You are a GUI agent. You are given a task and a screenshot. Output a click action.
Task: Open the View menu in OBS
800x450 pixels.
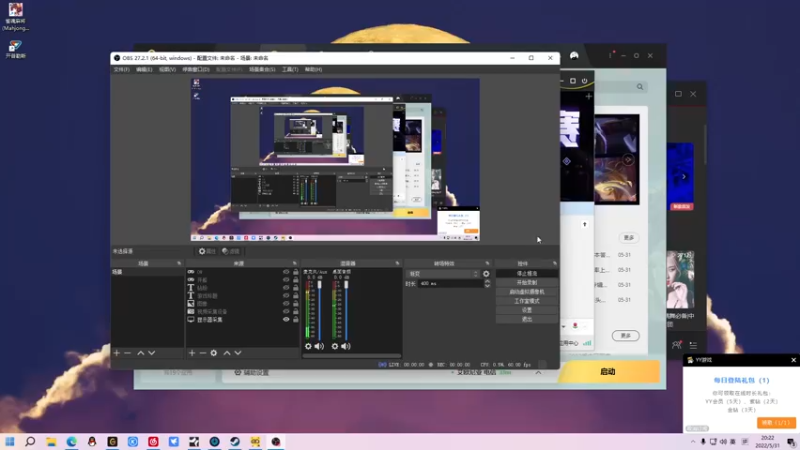167,69
